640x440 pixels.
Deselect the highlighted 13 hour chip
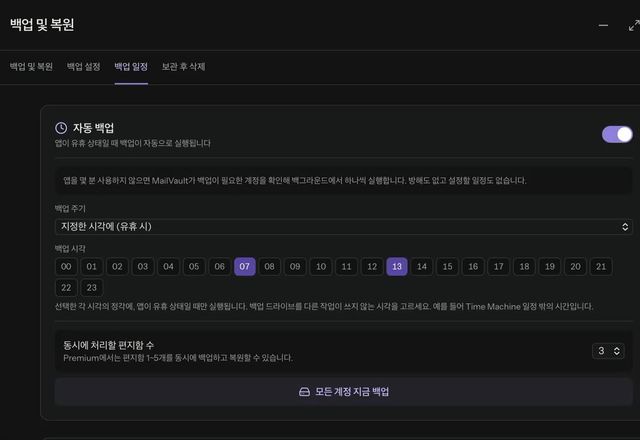click(397, 267)
